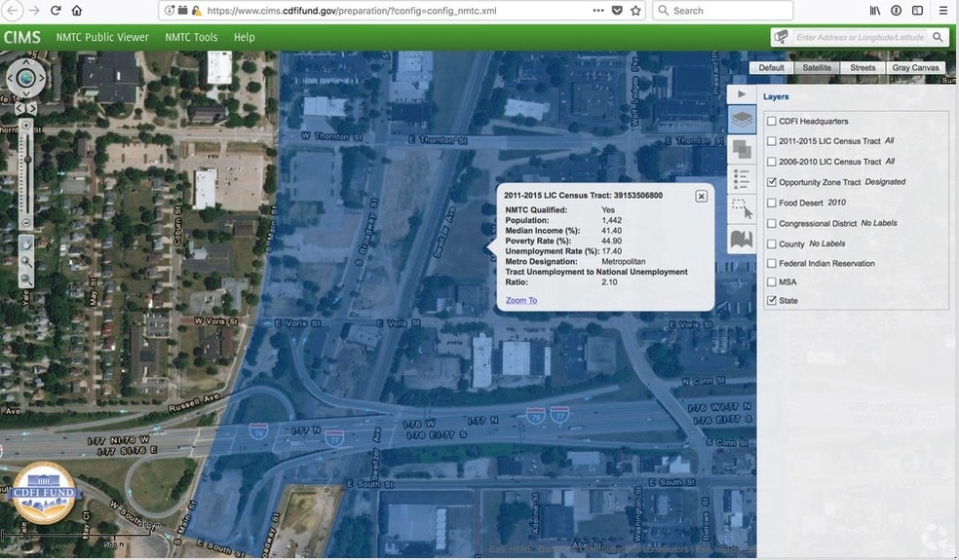Screen dimensions: 959x560
Task: Click the globe full-extent icon
Action: tap(26, 78)
